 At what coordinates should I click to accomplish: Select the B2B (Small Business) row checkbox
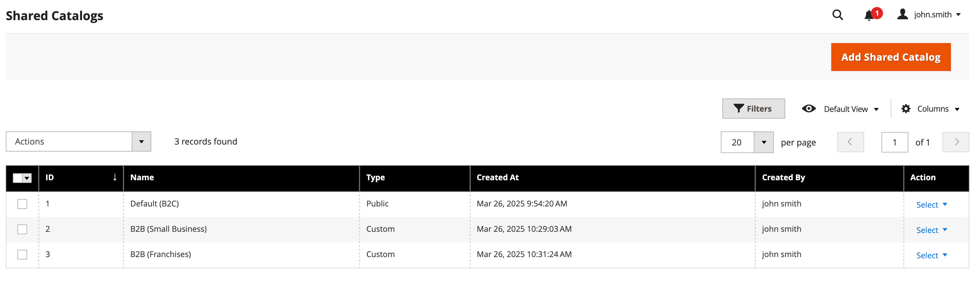click(x=22, y=229)
